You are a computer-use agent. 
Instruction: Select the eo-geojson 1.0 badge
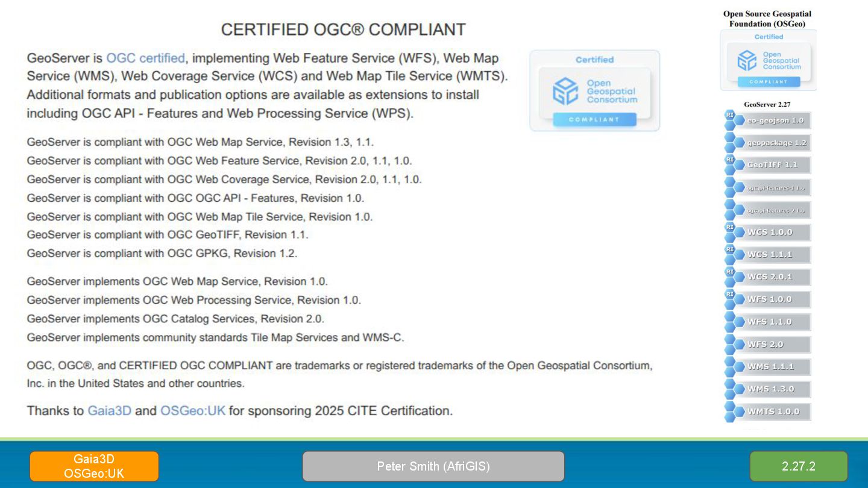767,120
